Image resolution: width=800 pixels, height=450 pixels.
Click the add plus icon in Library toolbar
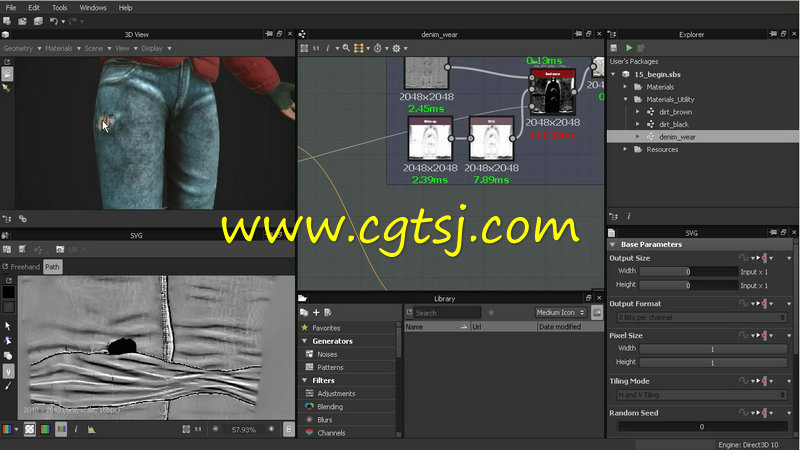click(316, 312)
